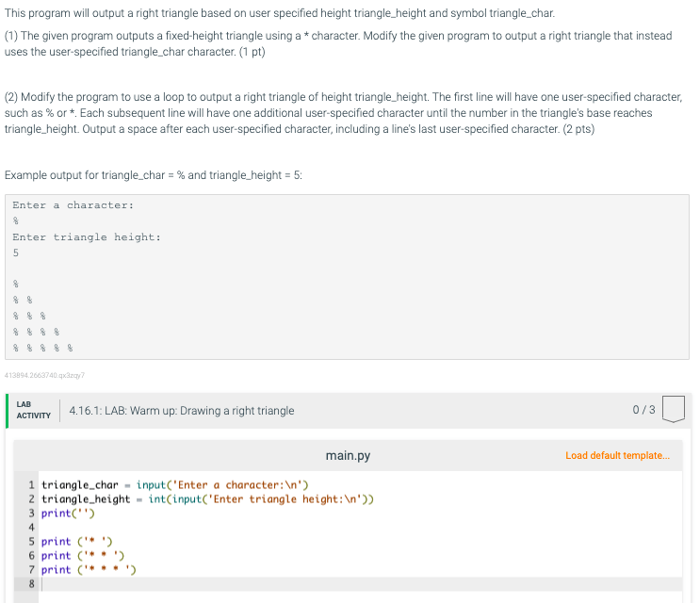700x603 pixels.
Task: Click the last row of % symbols
Action: (x=42, y=348)
